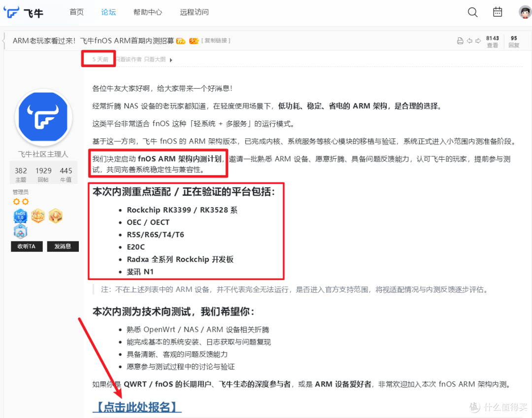Click bullet 具备清晰、客观的问题反馈能力
Image resolution: width=532 pixels, height=418 pixels.
coord(177,354)
